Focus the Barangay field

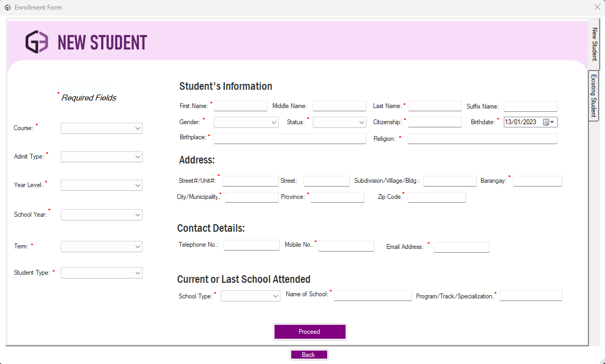pyautogui.click(x=538, y=181)
